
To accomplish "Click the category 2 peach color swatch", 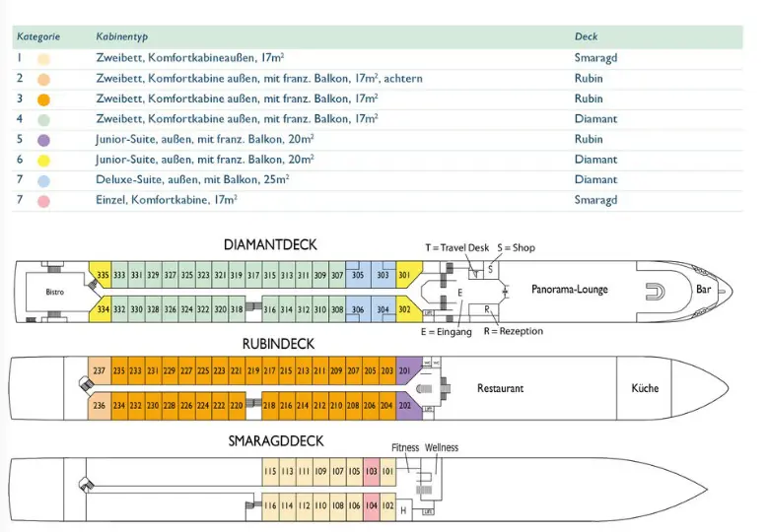I will click(43, 80).
